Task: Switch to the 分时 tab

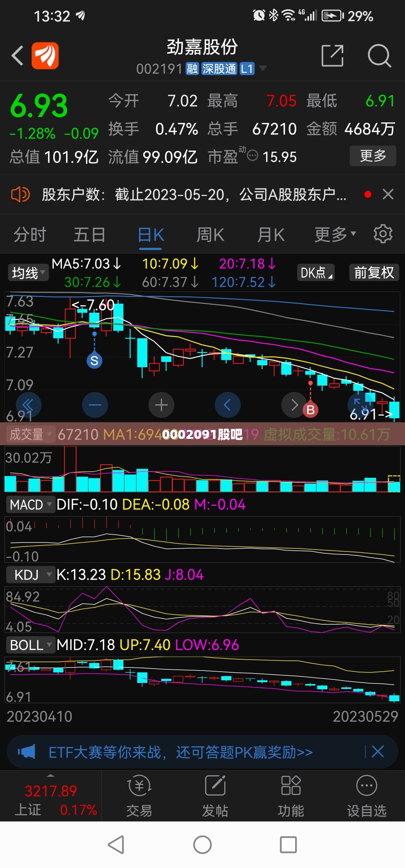Action: tap(30, 235)
